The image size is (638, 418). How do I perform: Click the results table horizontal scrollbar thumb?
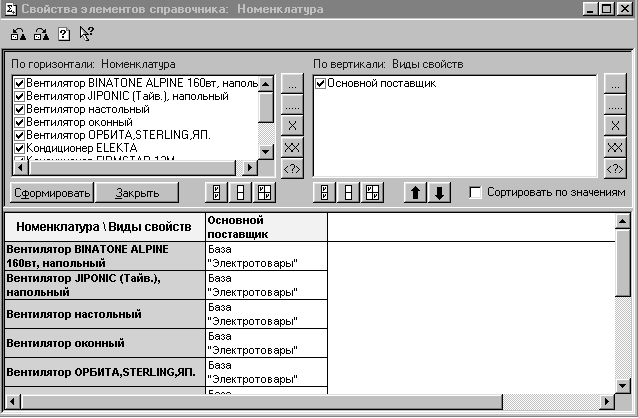click(261, 402)
